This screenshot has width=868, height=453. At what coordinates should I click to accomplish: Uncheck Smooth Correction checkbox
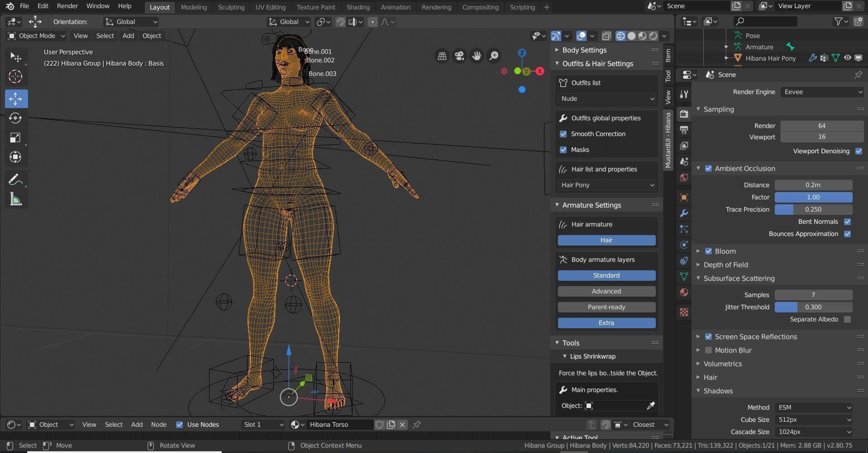(563, 134)
